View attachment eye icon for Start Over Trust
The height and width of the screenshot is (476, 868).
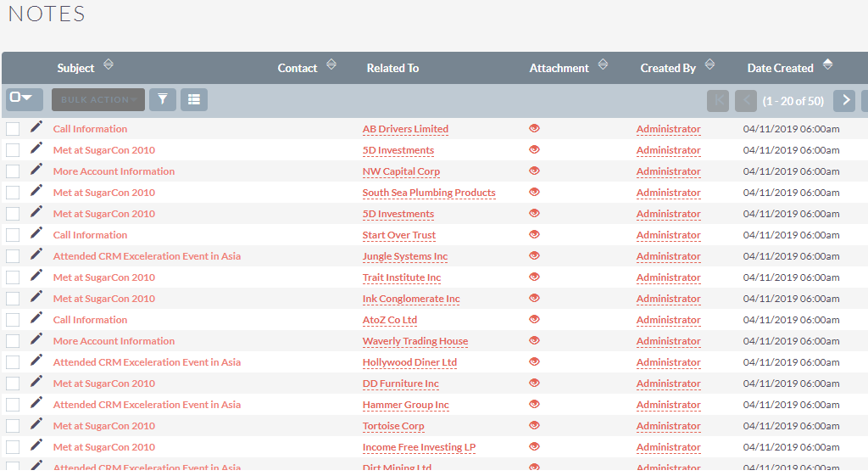click(x=534, y=234)
